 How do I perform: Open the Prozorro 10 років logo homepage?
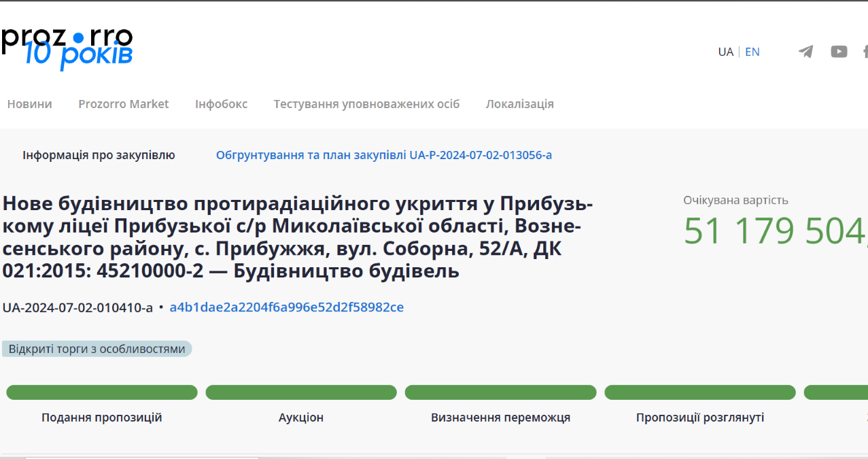tap(67, 48)
